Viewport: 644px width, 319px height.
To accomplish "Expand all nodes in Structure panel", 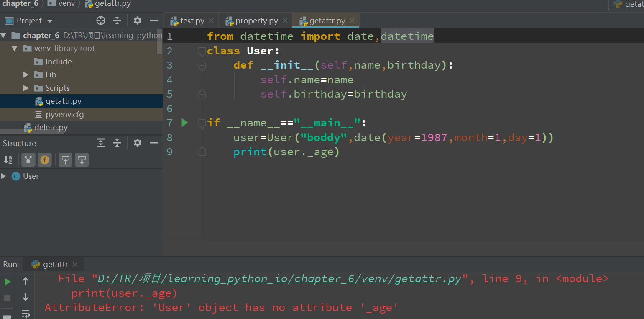I will (101, 143).
